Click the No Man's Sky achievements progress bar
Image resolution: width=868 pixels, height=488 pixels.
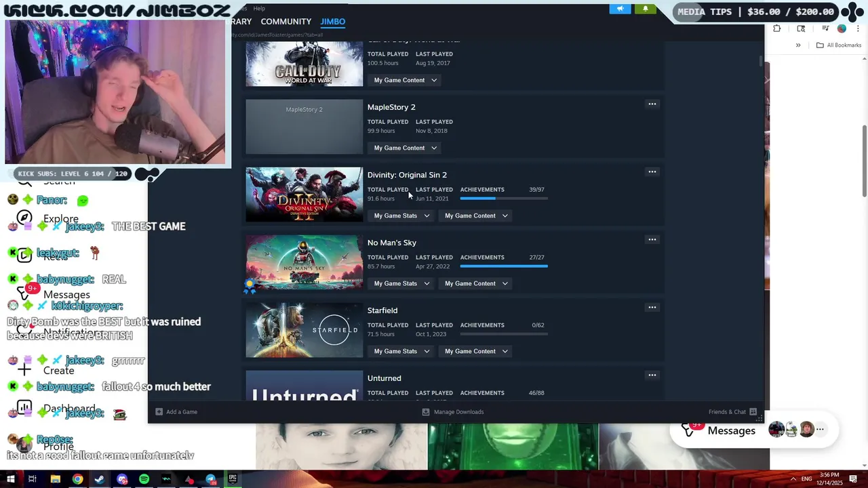point(504,266)
